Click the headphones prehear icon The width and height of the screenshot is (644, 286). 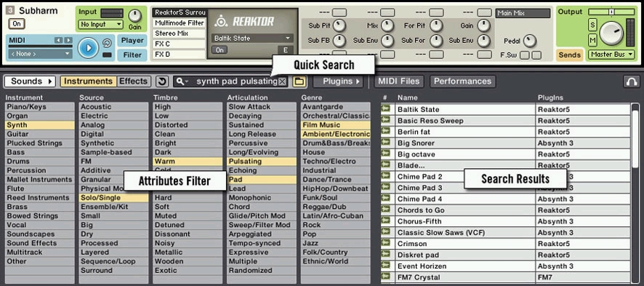630,82
